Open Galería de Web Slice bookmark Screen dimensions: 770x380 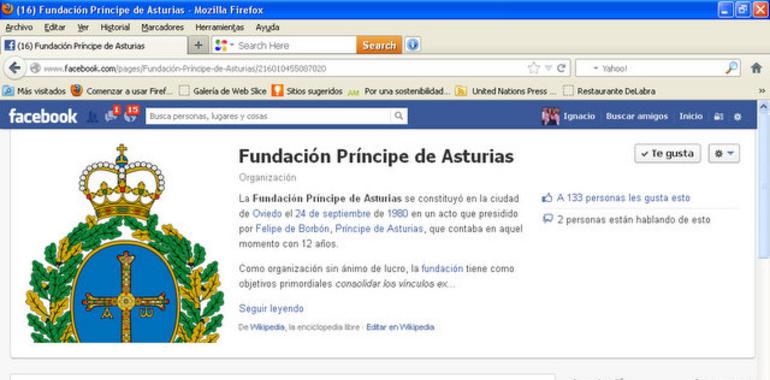(222, 91)
